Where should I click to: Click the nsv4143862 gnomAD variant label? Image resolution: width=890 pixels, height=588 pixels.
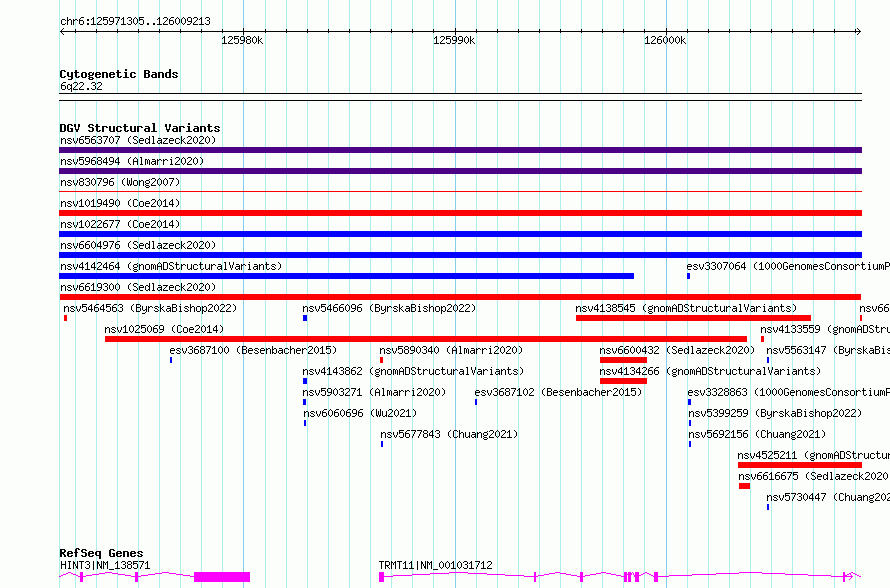pyautogui.click(x=413, y=371)
